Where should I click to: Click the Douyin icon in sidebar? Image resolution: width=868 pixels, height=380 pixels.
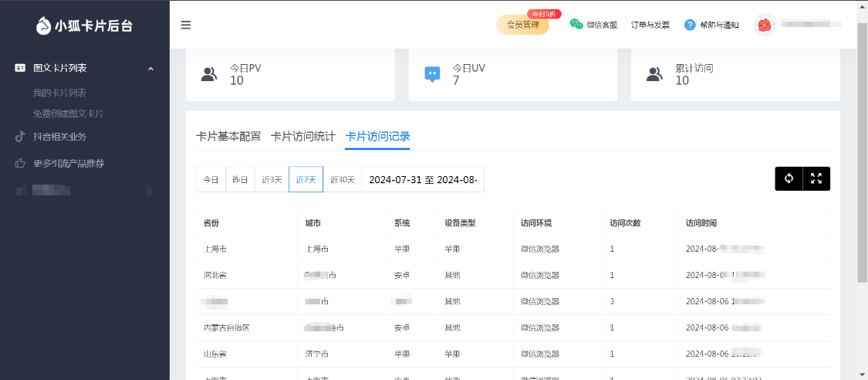coord(20,137)
